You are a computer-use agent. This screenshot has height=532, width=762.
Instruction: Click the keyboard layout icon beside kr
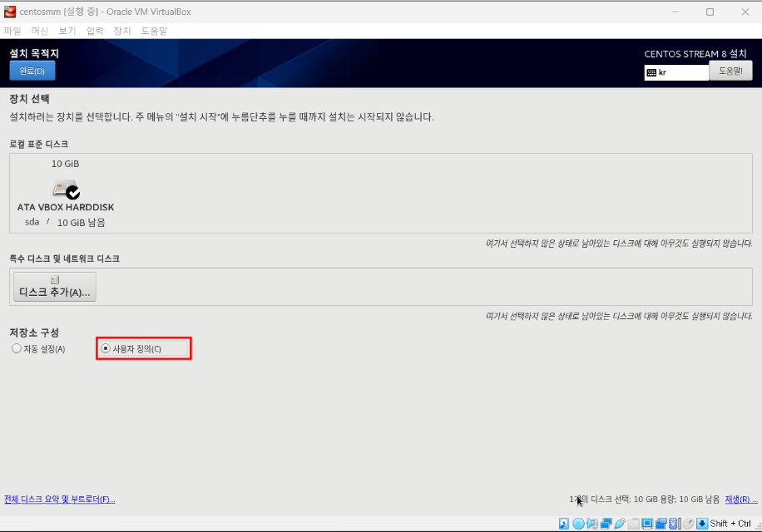point(651,73)
